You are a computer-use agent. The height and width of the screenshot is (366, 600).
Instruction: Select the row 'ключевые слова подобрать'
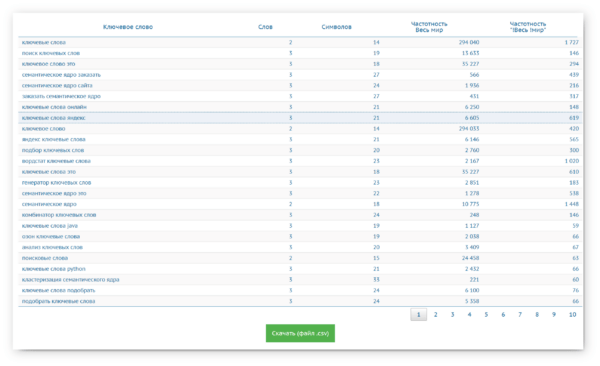pyautogui.click(x=300, y=290)
